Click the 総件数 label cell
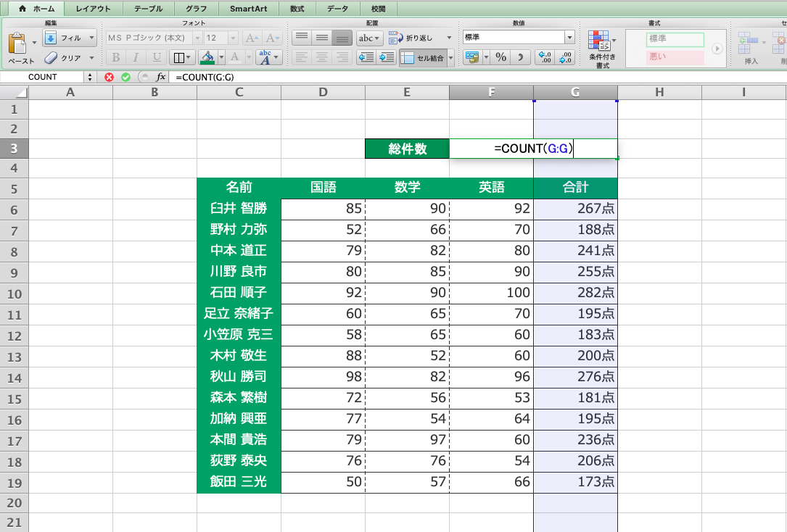787x532 pixels. [407, 149]
